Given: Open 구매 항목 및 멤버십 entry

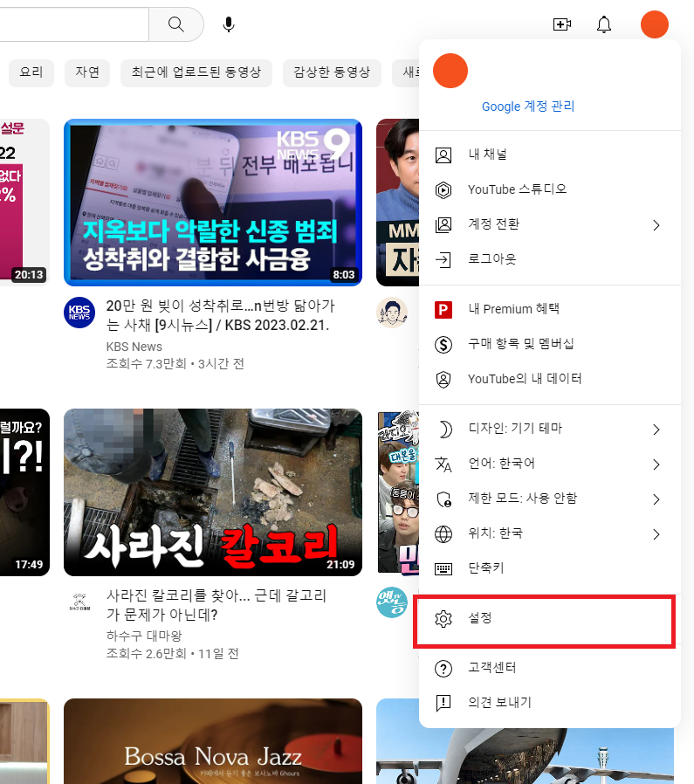Looking at the screenshot, I should pyautogui.click(x=549, y=345).
